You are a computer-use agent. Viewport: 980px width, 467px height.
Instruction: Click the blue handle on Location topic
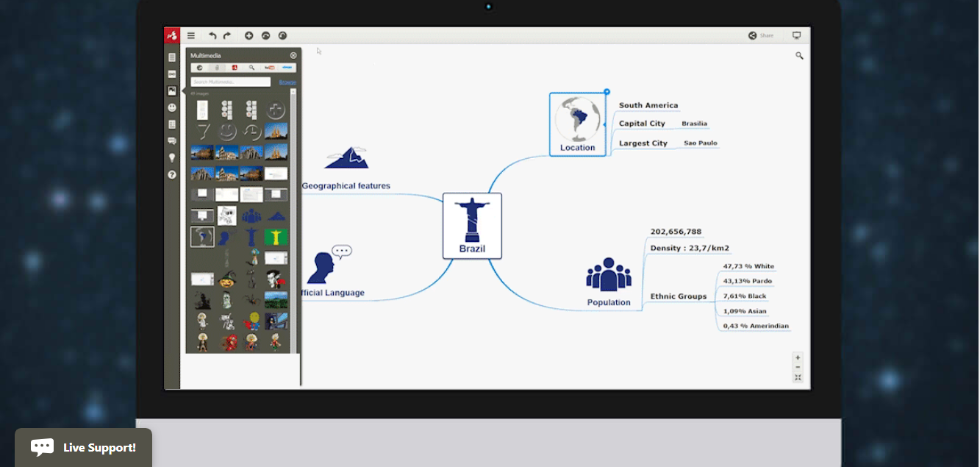(607, 92)
